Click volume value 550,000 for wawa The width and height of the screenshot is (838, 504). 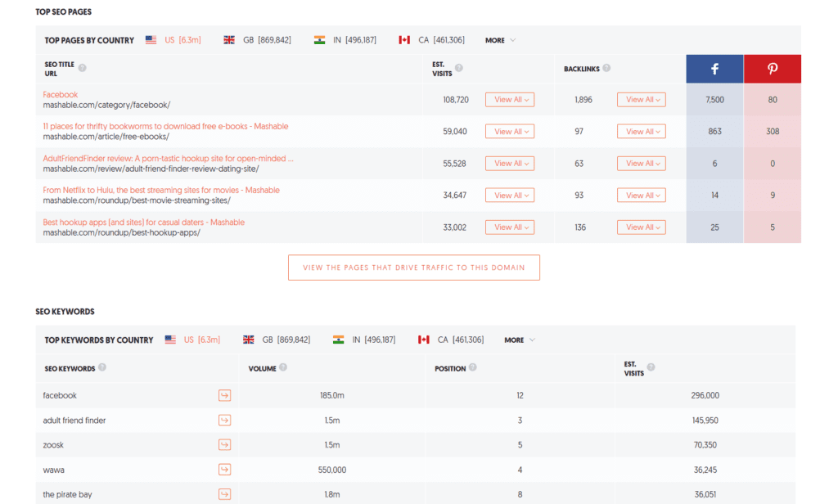point(332,470)
